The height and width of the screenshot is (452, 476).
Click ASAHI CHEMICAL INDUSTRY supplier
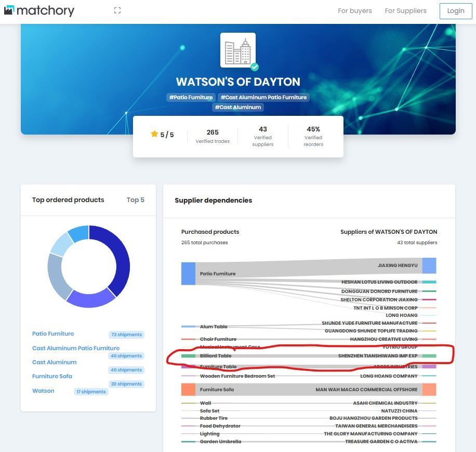[x=385, y=403]
